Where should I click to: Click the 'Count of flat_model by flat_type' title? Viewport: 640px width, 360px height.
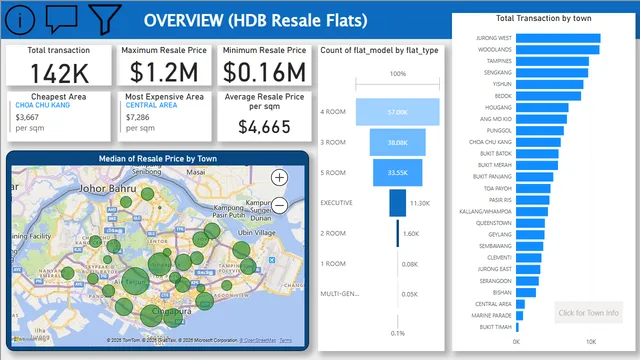point(379,50)
